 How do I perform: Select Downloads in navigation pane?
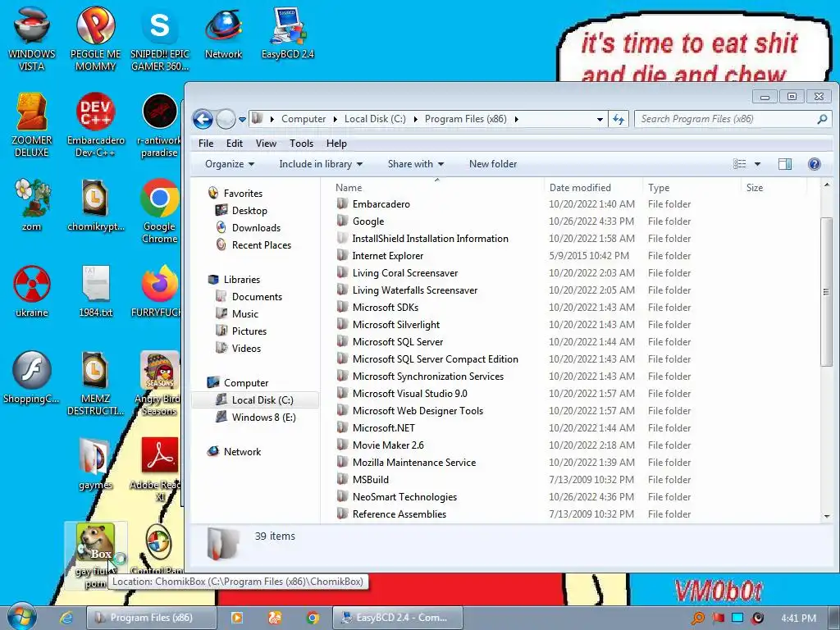256,228
